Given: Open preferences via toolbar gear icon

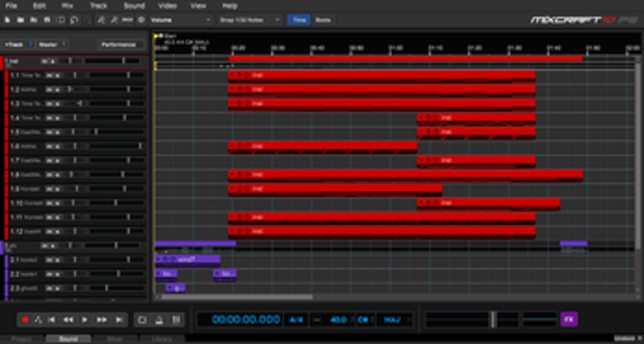Looking at the screenshot, I should pyautogui.click(x=141, y=19).
